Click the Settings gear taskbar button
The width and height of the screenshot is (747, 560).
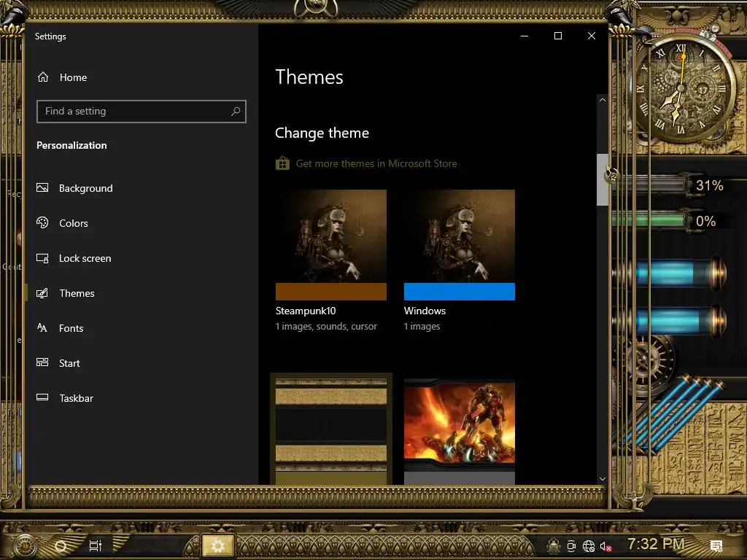[218, 545]
